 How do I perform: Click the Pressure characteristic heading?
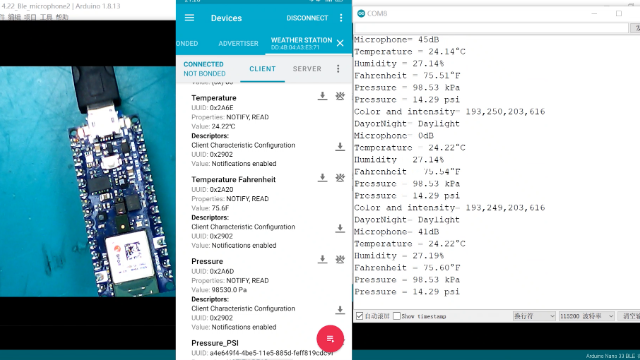[207, 261]
